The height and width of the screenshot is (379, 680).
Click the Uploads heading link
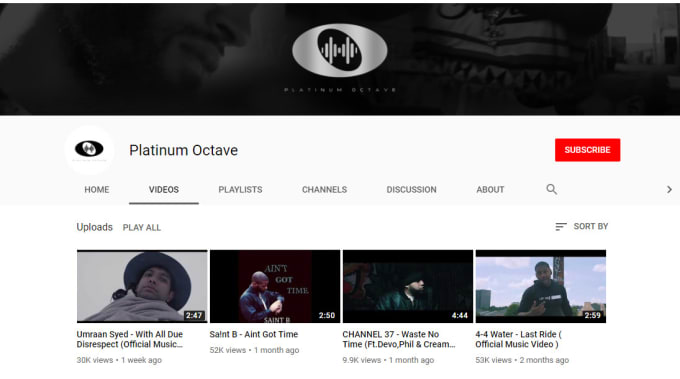point(95,227)
